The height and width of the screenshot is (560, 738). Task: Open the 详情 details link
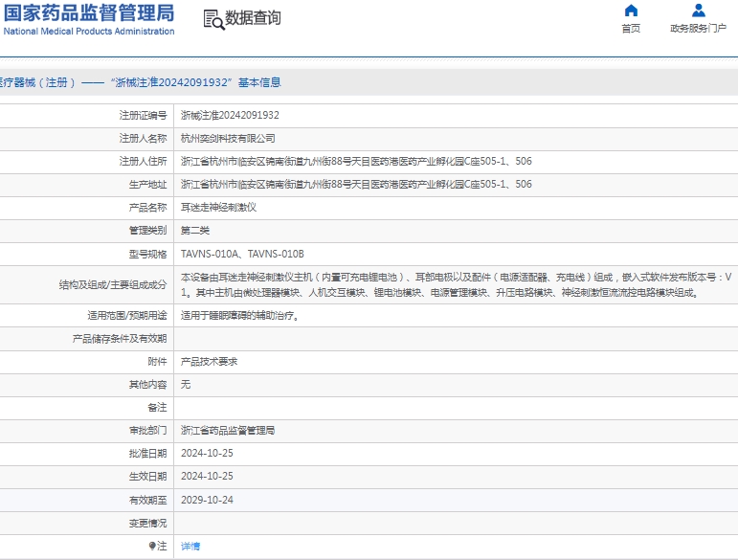190,546
